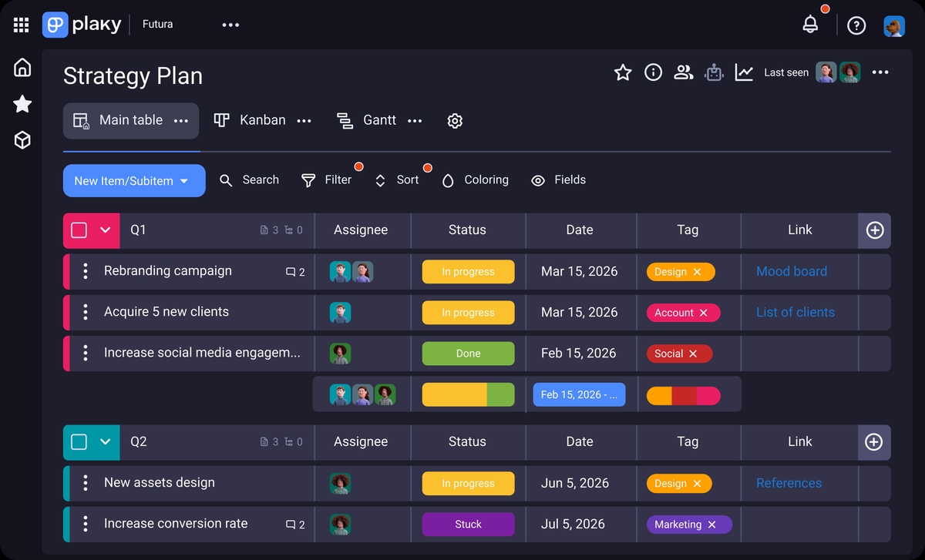Open the apps grid menu
This screenshot has width=925, height=560.
coord(21,25)
